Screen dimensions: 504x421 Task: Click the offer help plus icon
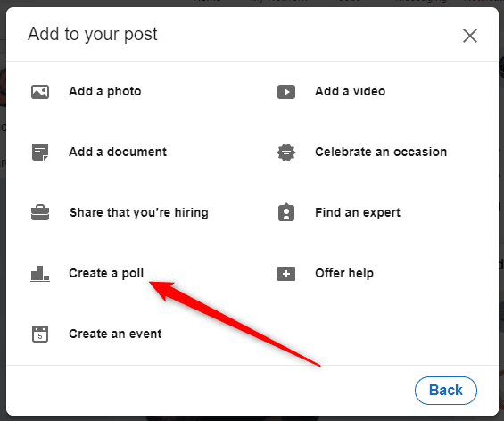tap(286, 274)
